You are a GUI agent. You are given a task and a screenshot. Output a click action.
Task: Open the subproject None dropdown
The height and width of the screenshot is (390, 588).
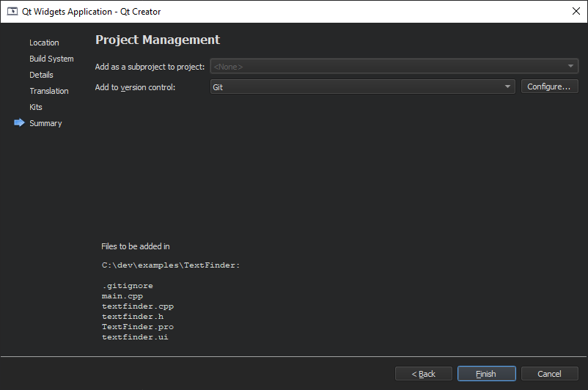pyautogui.click(x=394, y=66)
